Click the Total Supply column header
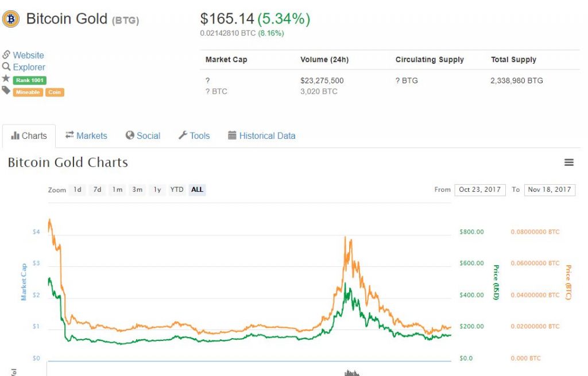The width and height of the screenshot is (588, 376). coord(514,60)
